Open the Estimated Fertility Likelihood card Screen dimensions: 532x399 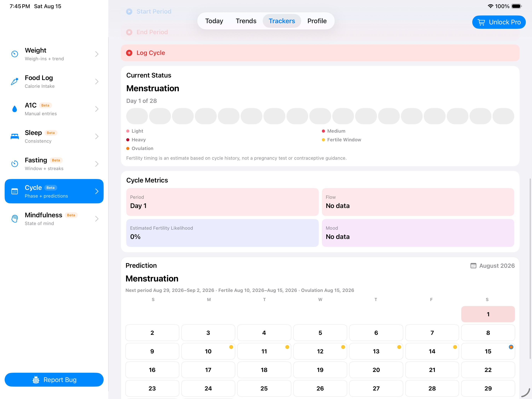click(222, 233)
